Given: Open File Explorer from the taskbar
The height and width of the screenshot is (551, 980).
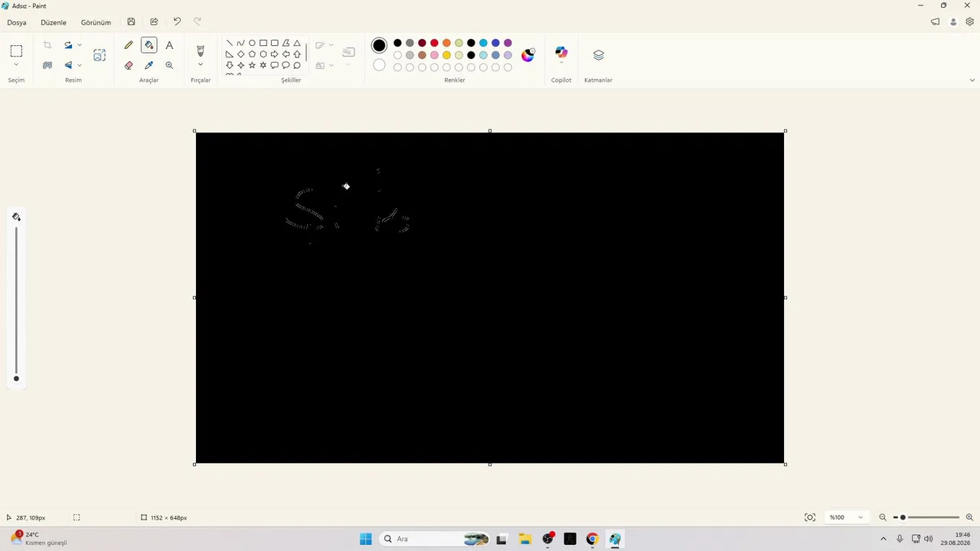Looking at the screenshot, I should (x=524, y=539).
